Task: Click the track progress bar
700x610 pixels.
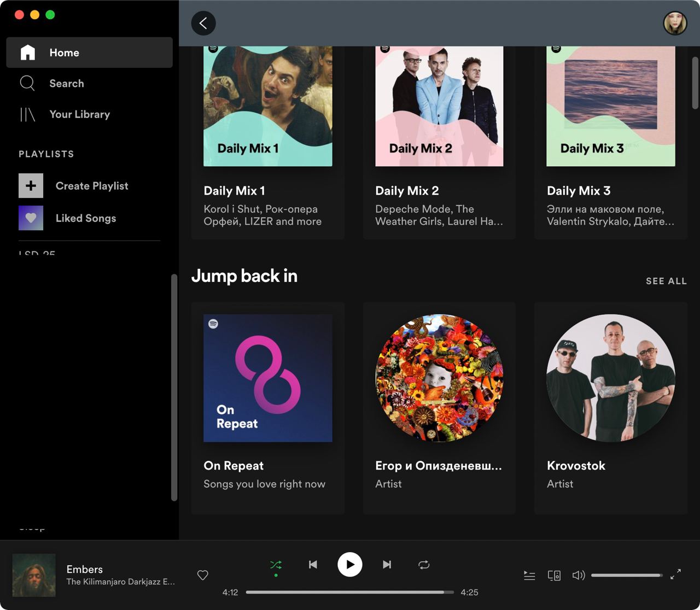Action: click(x=350, y=592)
